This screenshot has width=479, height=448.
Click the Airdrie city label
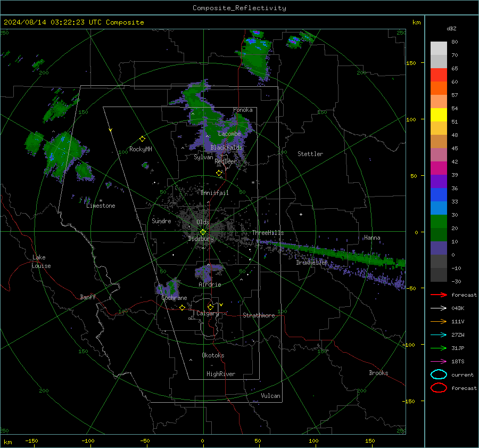(x=210, y=284)
